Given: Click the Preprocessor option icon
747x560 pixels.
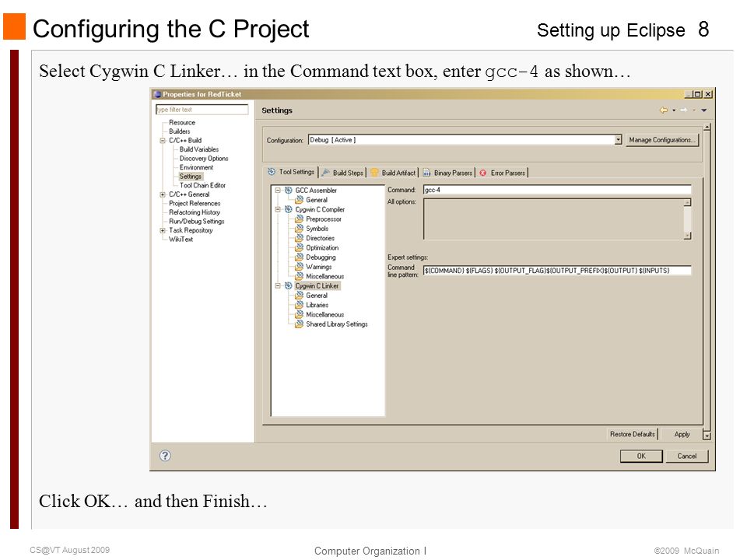Looking at the screenshot, I should [x=299, y=219].
